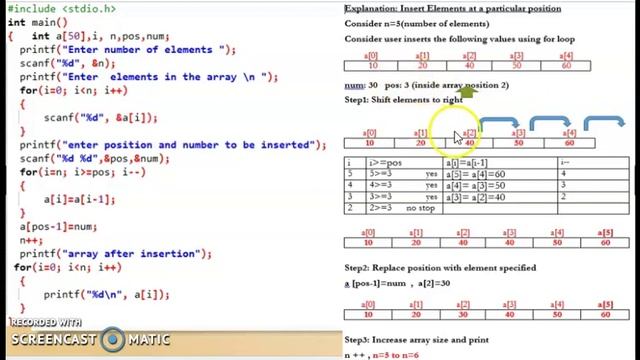Click the 'scanf("%d", &a[i]);' line
Viewport: 640px width, 360px height.
click(100, 118)
